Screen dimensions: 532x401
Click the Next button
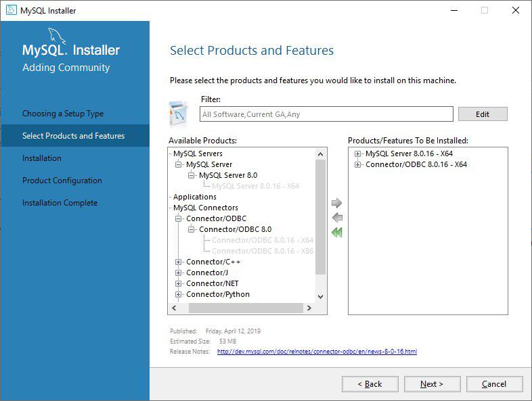pyautogui.click(x=432, y=383)
